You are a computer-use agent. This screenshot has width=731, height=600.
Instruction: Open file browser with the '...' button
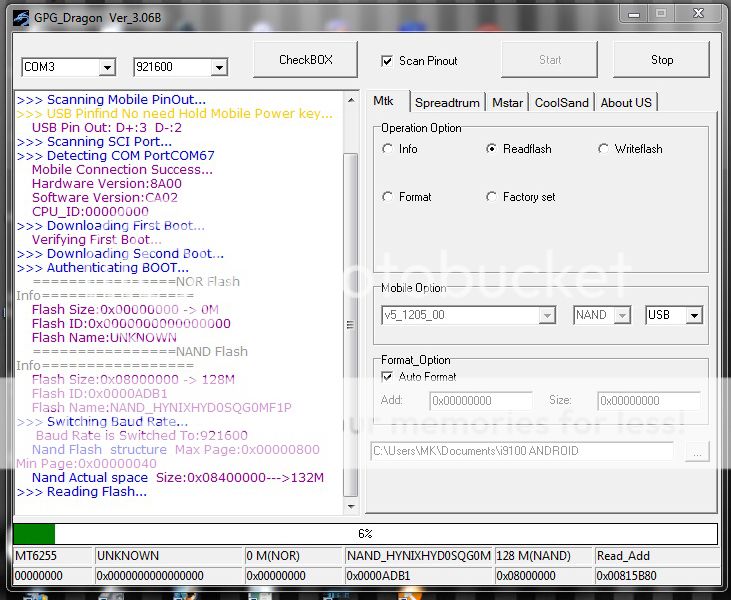[696, 451]
